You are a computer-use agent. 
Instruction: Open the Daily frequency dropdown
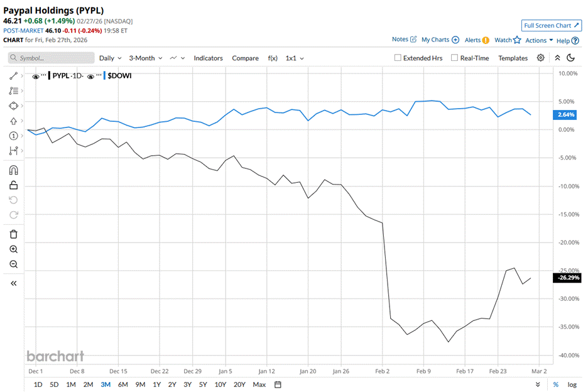click(x=110, y=58)
